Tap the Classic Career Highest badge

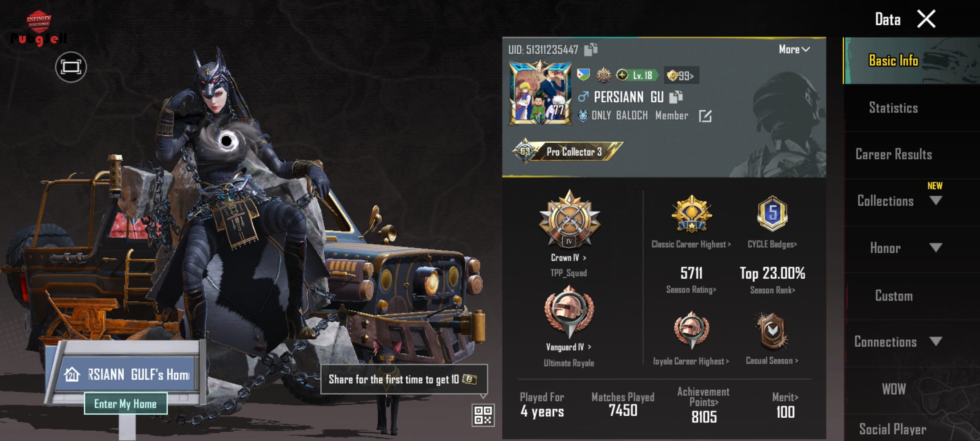692,214
